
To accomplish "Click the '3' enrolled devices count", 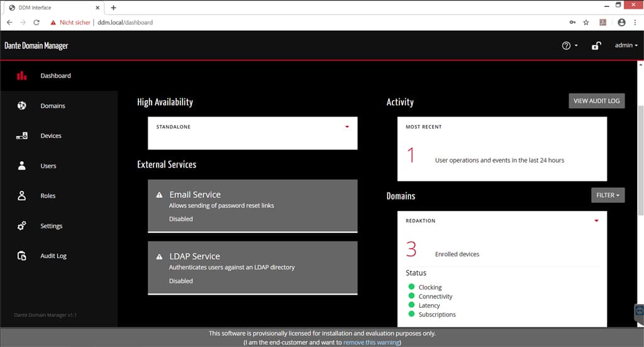I will coord(411,249).
